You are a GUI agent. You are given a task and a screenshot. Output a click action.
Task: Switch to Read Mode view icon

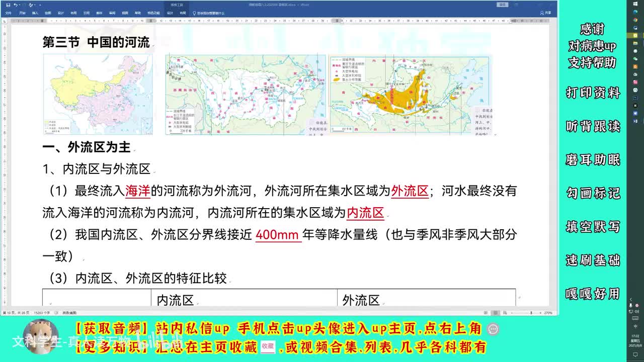485,313
